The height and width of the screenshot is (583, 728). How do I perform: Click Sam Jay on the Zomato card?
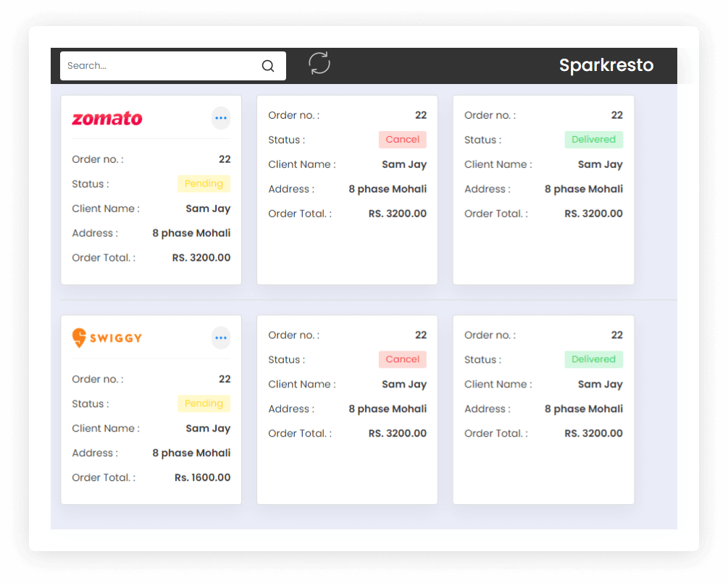pos(208,209)
